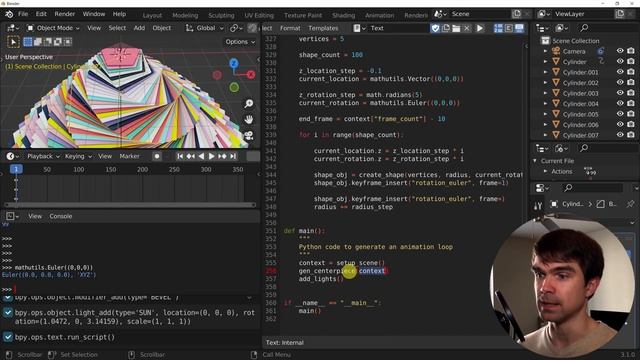
Task: Open the Edit menu
Action: [41, 14]
